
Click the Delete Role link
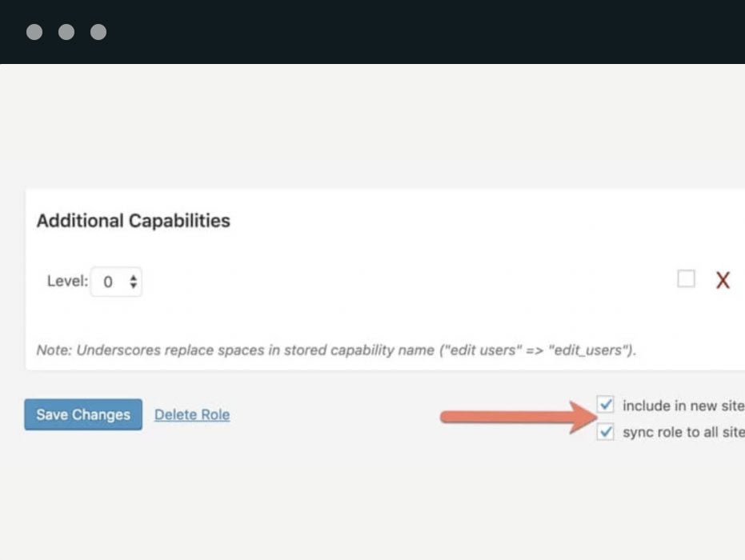pyautogui.click(x=192, y=414)
